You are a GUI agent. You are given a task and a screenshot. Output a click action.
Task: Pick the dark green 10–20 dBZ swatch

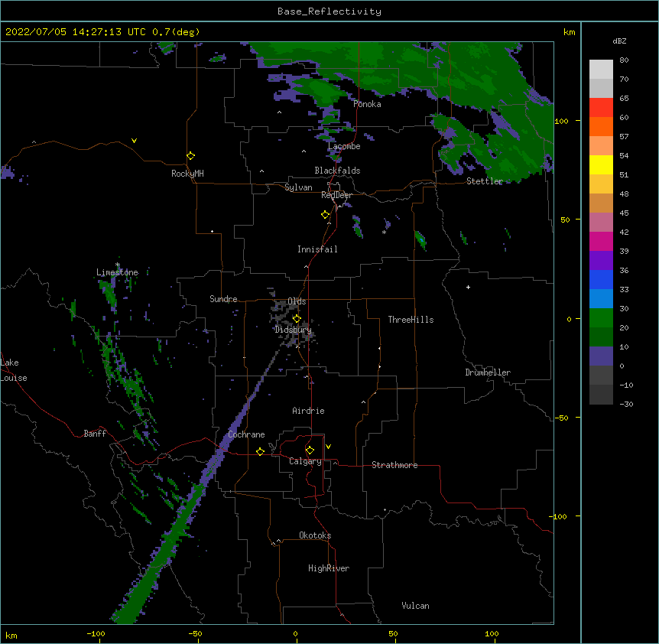[x=601, y=337]
